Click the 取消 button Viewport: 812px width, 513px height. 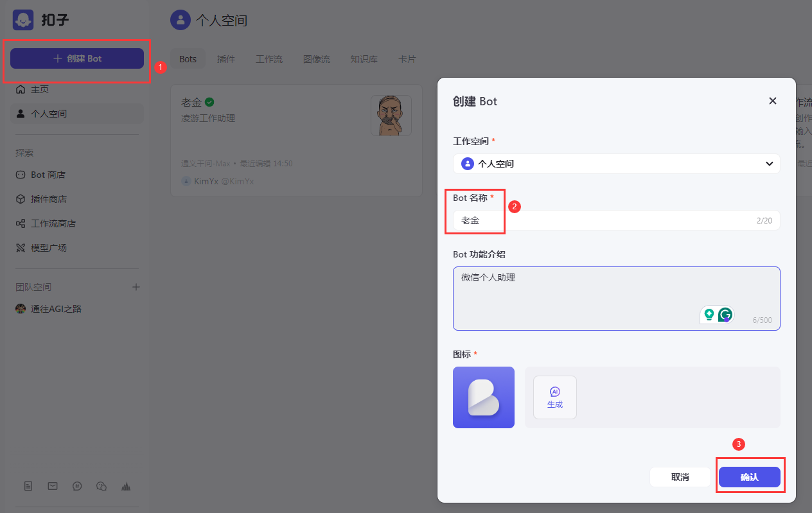pyautogui.click(x=680, y=477)
